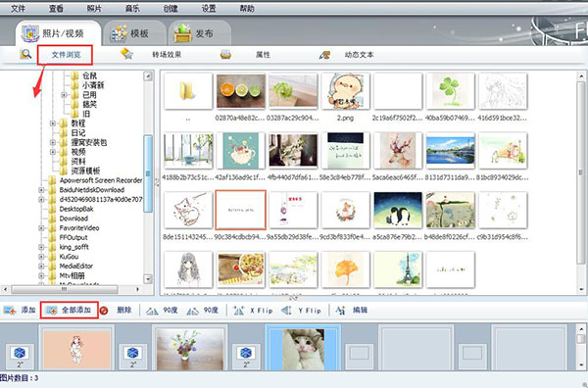Open the 文件 menu
The width and height of the screenshot is (588, 388).
(18, 8)
